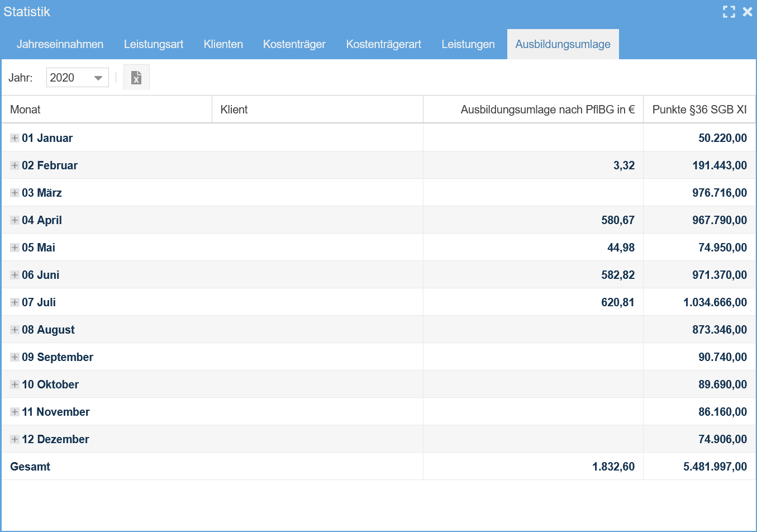Expand the 08 August row

pyautogui.click(x=13, y=329)
